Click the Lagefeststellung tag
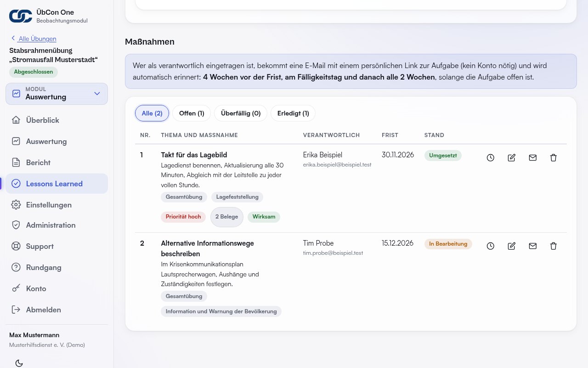Image resolution: width=588 pixels, height=368 pixels. click(237, 197)
